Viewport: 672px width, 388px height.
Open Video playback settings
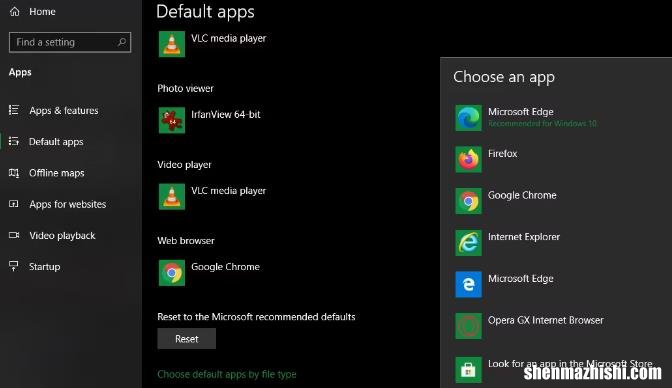62,236
